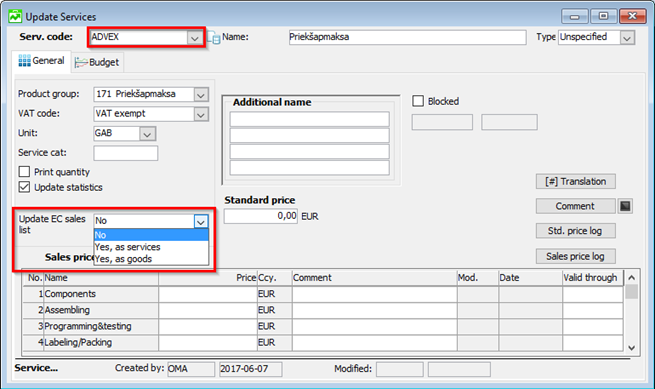Collapse the Update EC sales list dropdown
The height and width of the screenshot is (389, 655).
pyautogui.click(x=201, y=221)
